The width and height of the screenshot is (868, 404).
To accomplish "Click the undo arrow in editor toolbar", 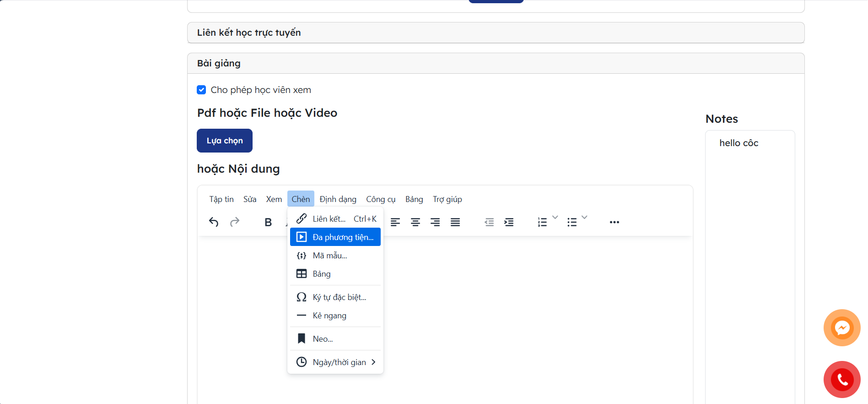I will (214, 222).
